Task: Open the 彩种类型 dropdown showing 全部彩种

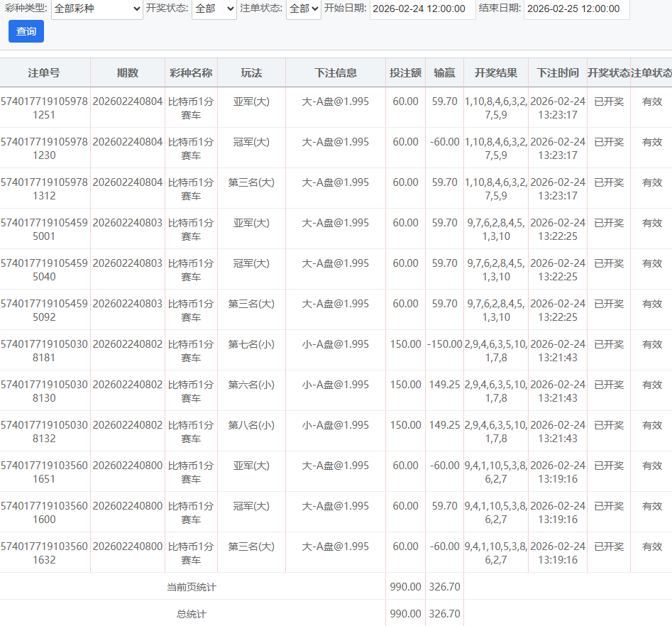Action: [97, 9]
